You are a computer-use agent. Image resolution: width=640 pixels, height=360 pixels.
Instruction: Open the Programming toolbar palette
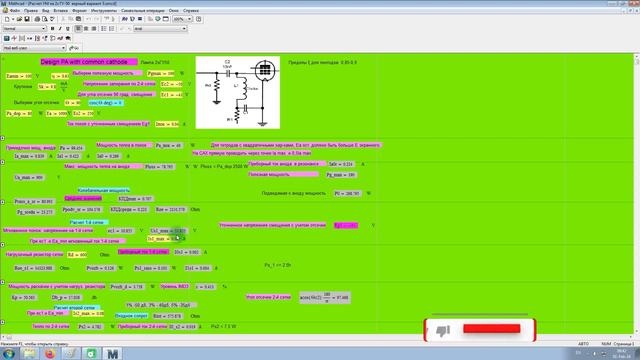pos(53,38)
